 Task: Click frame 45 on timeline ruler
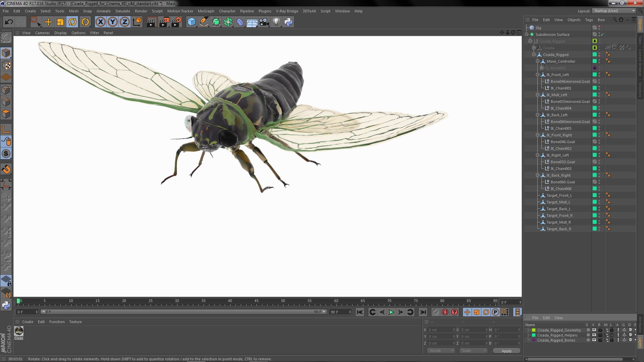pyautogui.click(x=256, y=301)
